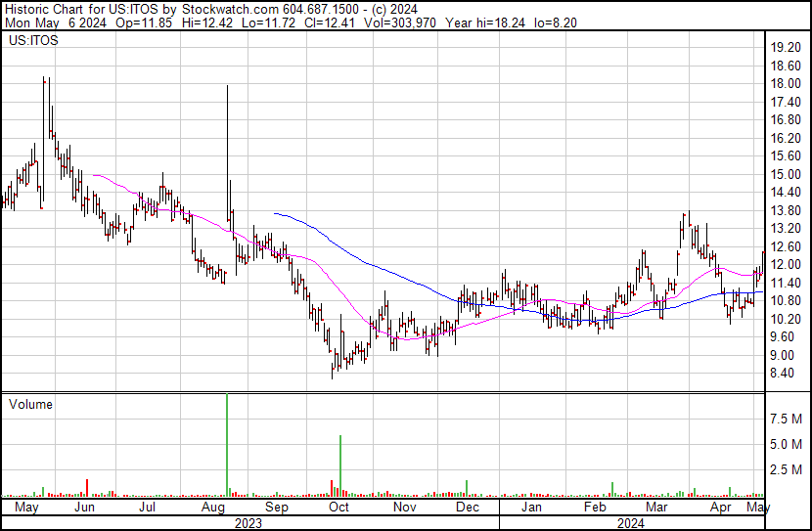
Task: Select the 2024 year label
Action: (631, 523)
